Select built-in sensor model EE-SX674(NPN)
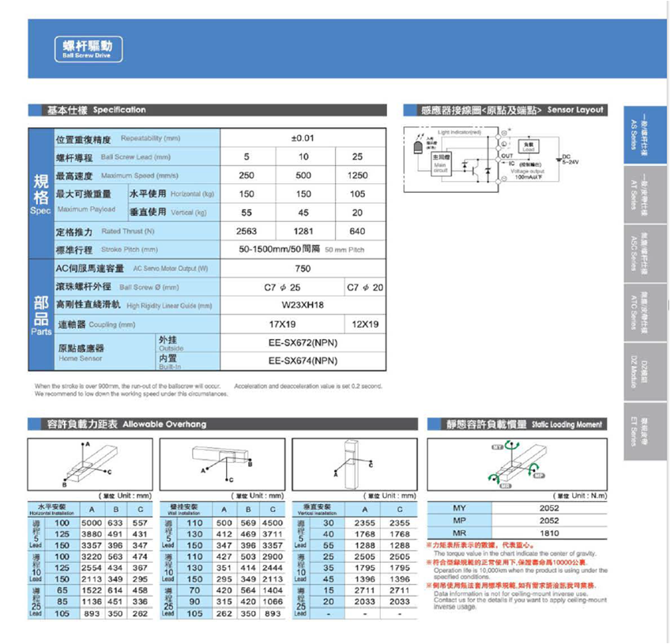 [x=303, y=360]
